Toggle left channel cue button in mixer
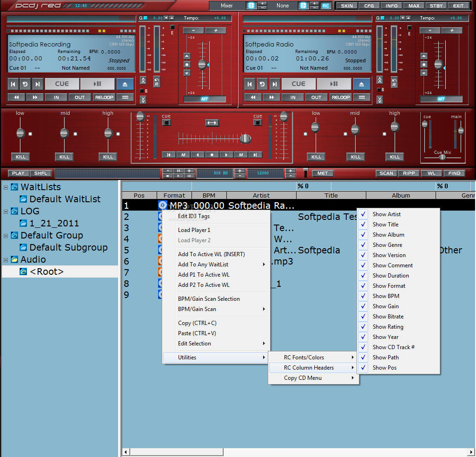The height and width of the screenshot is (457, 476). (166, 122)
